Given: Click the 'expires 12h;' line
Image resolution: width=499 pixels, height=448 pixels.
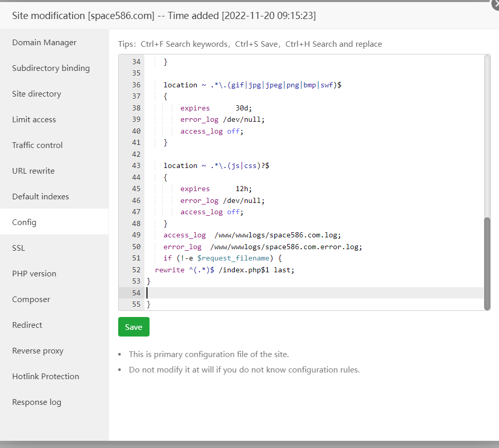Looking at the screenshot, I should point(216,189).
